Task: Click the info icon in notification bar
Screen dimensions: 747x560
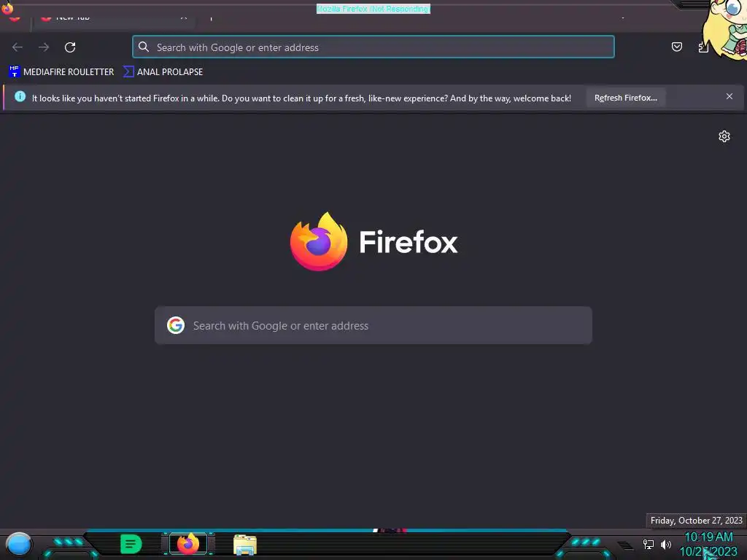Action: click(x=20, y=97)
